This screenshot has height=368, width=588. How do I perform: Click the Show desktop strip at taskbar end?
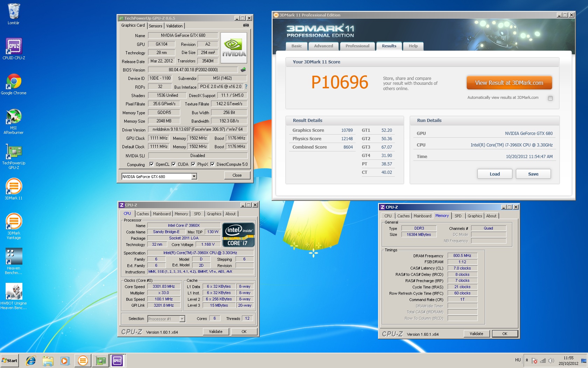coord(584,360)
